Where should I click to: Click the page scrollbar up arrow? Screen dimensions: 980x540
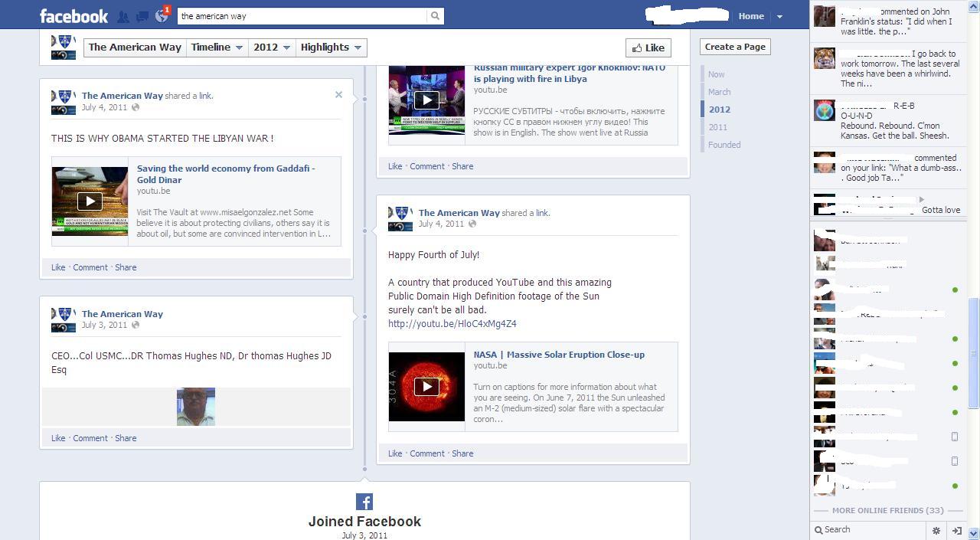[x=974, y=6]
